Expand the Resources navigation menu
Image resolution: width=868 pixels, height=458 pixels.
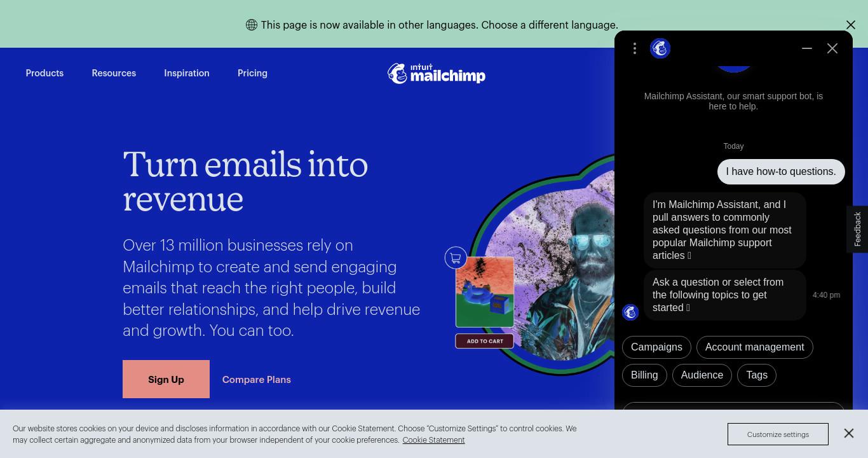point(114,73)
